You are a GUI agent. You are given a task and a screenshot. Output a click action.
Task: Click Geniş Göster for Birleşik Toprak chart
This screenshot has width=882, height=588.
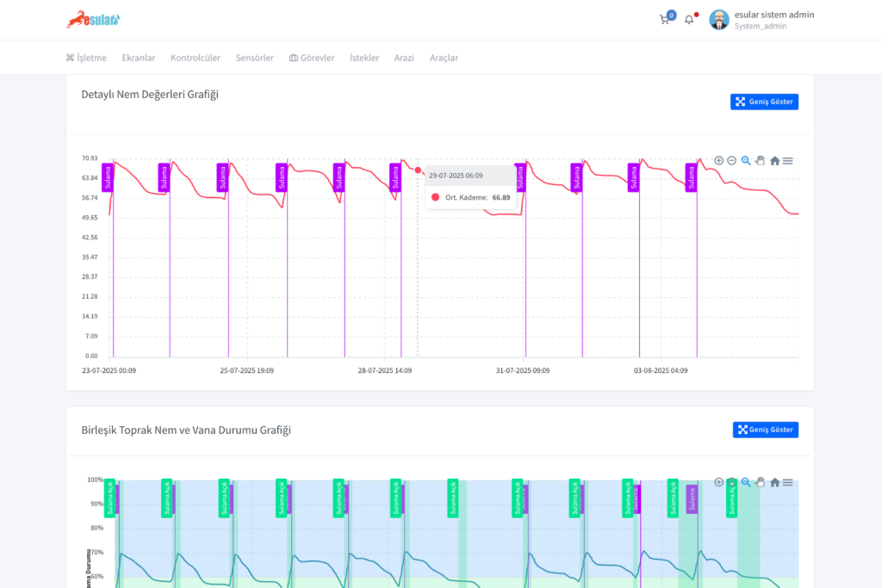tap(765, 430)
